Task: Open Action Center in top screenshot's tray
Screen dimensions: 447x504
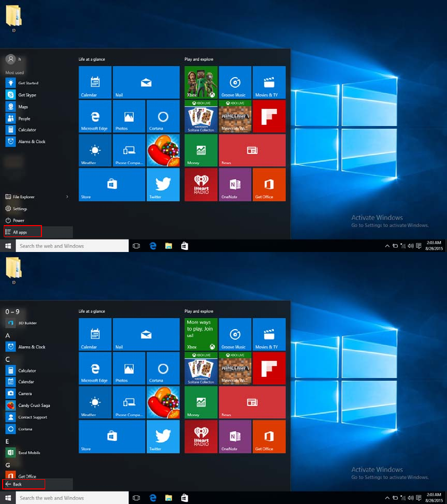Action: (418, 246)
